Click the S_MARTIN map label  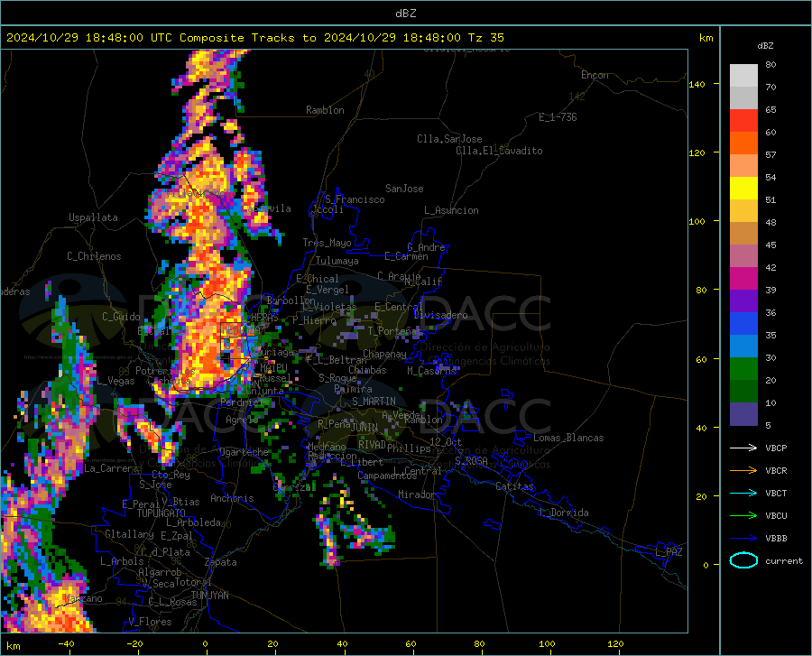(374, 402)
